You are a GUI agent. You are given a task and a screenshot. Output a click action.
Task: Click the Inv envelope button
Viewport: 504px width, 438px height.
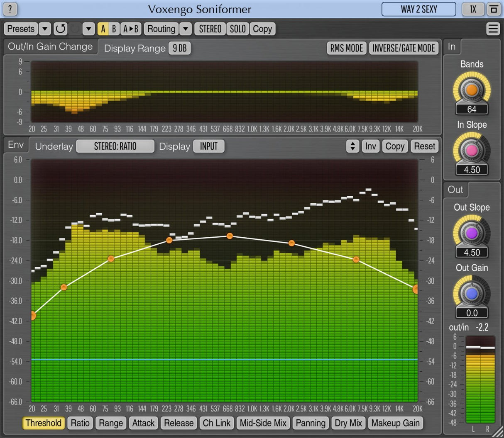pyautogui.click(x=370, y=146)
